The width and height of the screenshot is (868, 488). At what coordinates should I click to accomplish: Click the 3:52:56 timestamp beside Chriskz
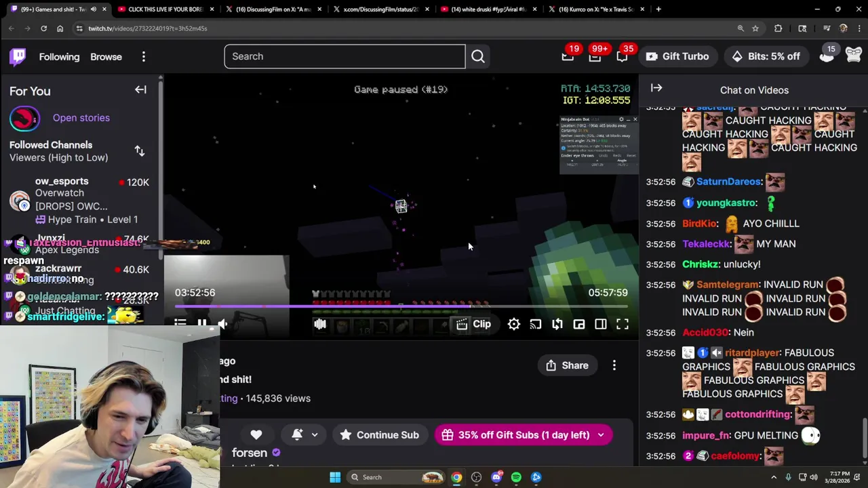660,264
